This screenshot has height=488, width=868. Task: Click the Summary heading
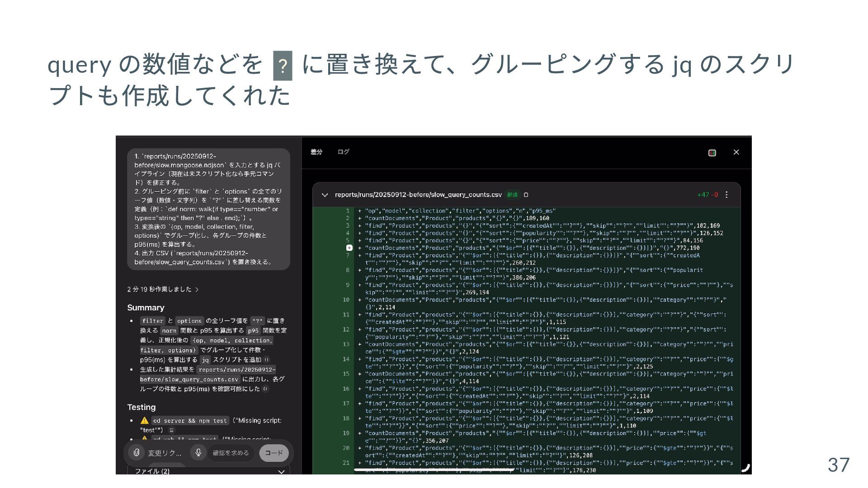pos(146,308)
